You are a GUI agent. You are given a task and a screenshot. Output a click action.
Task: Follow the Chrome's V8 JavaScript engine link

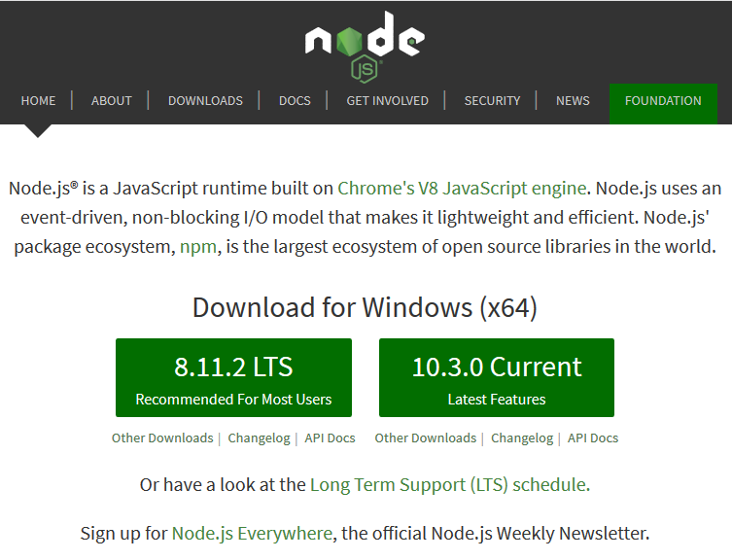click(462, 189)
